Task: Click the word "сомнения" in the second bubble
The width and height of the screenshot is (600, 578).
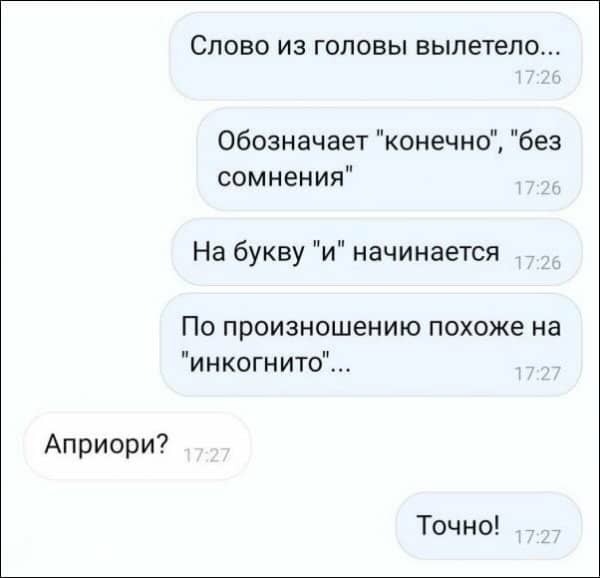Action: (280, 178)
